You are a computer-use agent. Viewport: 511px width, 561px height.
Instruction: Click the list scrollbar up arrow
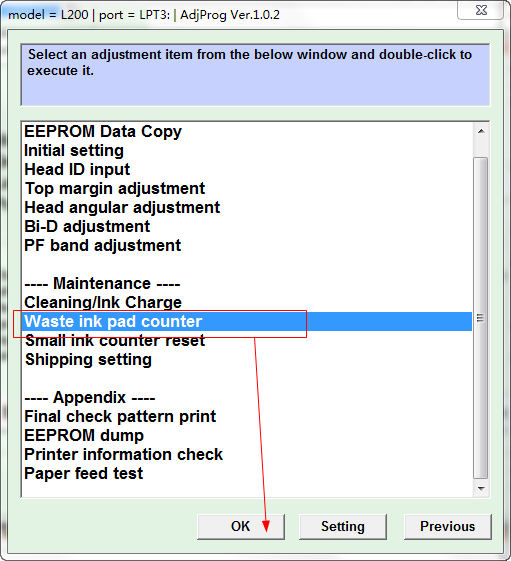pyautogui.click(x=481, y=131)
